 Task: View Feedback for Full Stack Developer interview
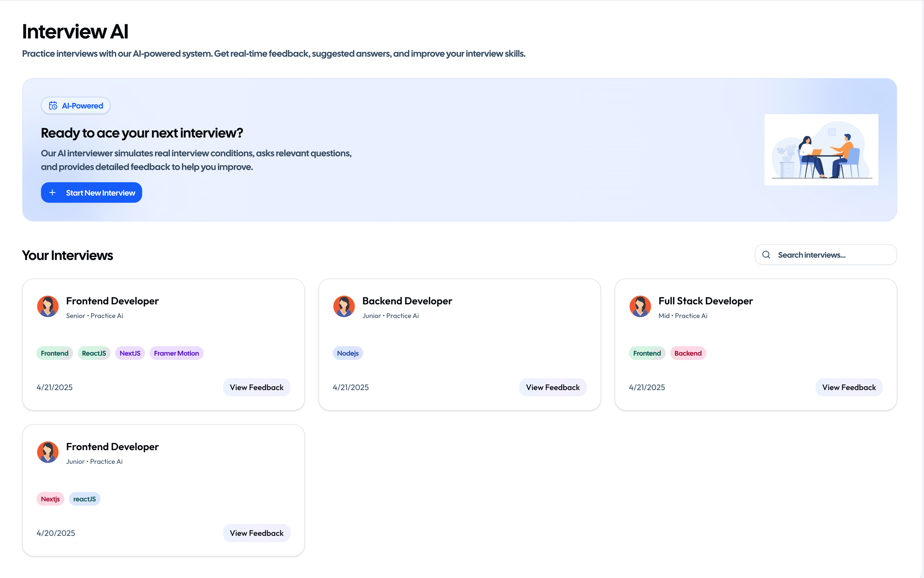coord(849,387)
